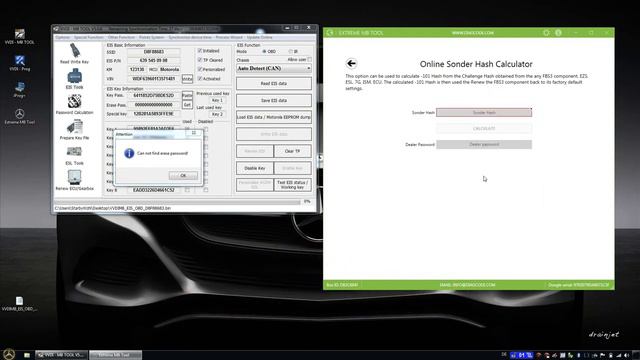Click the Write button next to VIN

click(187, 78)
